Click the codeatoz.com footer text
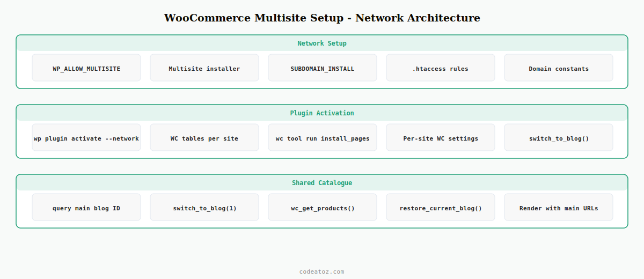 click(322, 271)
